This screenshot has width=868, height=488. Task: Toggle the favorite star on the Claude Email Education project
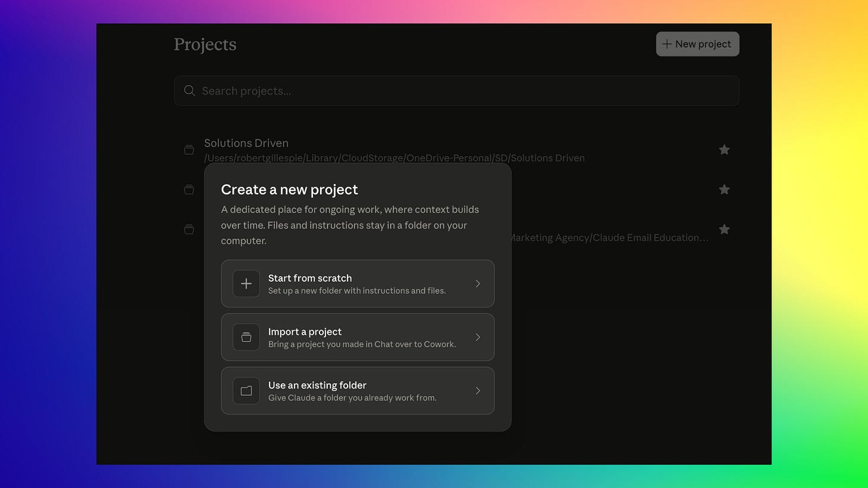coord(724,229)
